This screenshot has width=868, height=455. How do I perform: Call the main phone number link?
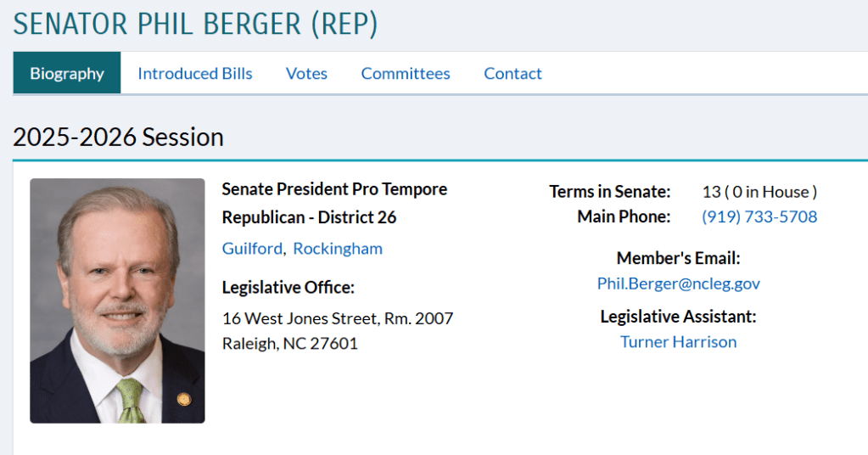tap(759, 216)
